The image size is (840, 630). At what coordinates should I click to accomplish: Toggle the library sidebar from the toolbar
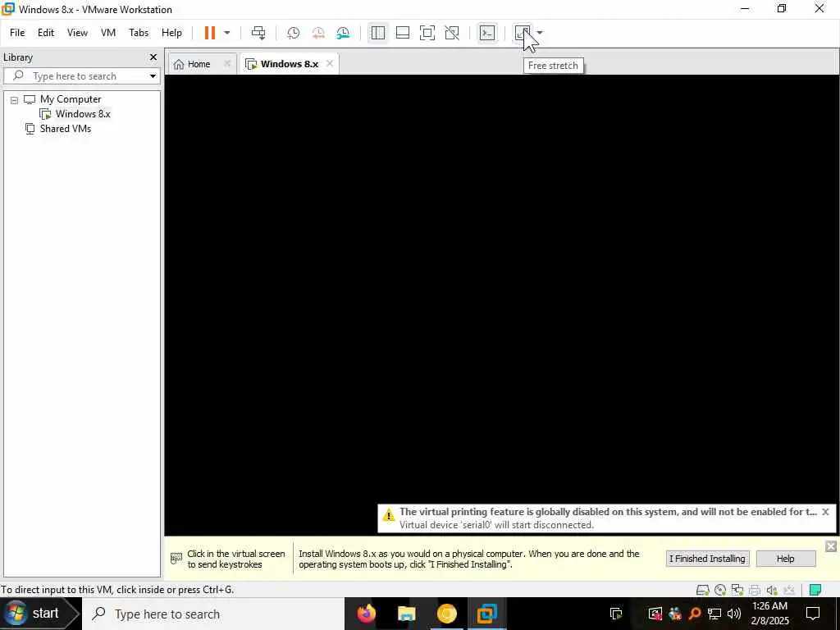[x=377, y=33]
